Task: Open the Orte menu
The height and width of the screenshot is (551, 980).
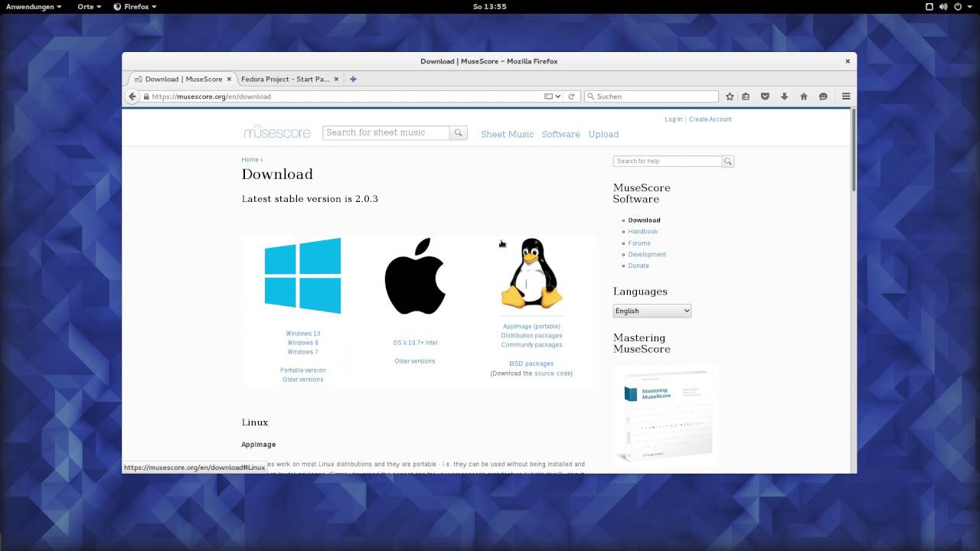Action: [89, 6]
